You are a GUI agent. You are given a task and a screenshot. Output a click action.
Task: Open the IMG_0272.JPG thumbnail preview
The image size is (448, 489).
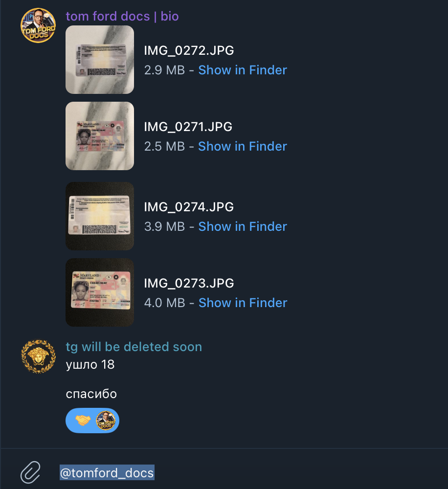click(x=100, y=60)
